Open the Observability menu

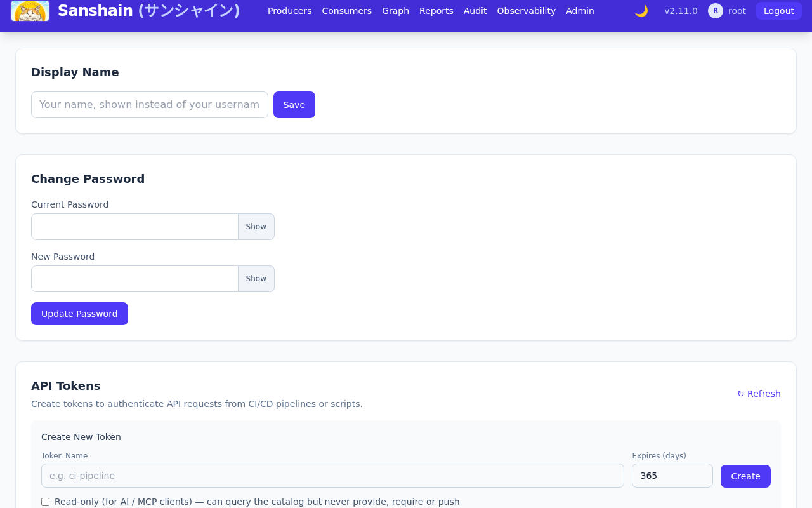pyautogui.click(x=527, y=11)
